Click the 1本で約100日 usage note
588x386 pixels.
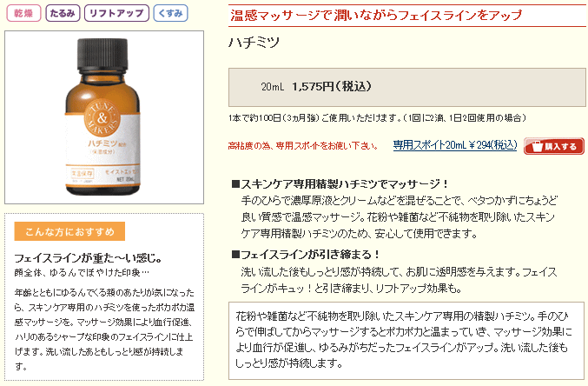[x=377, y=118]
